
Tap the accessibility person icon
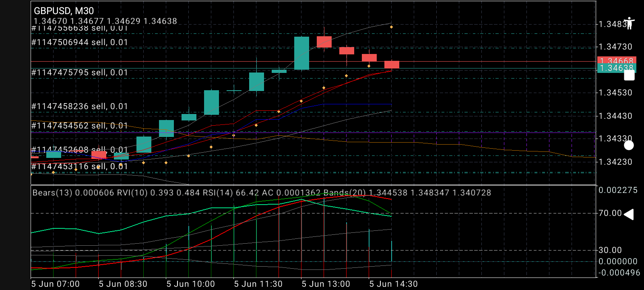click(x=629, y=23)
